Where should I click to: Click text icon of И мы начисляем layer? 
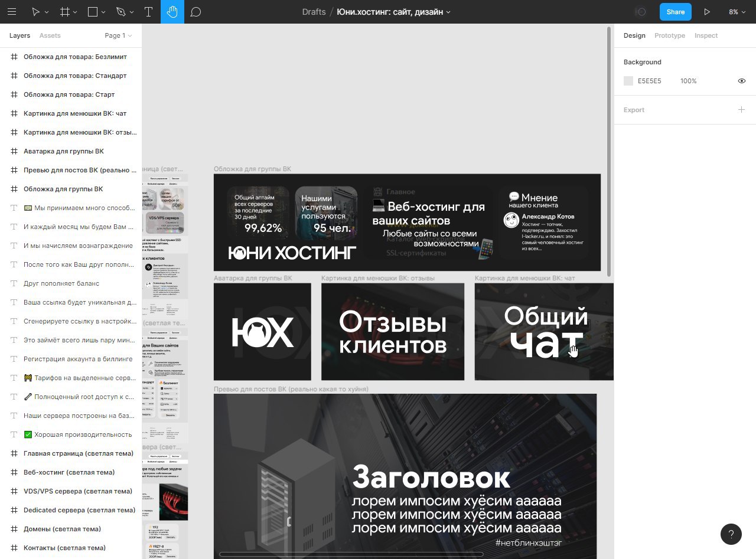[x=14, y=246]
